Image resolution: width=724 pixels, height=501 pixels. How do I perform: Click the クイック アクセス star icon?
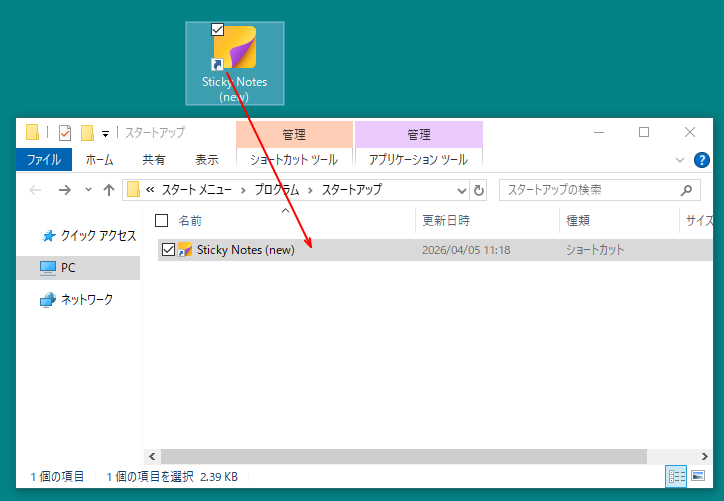point(48,236)
